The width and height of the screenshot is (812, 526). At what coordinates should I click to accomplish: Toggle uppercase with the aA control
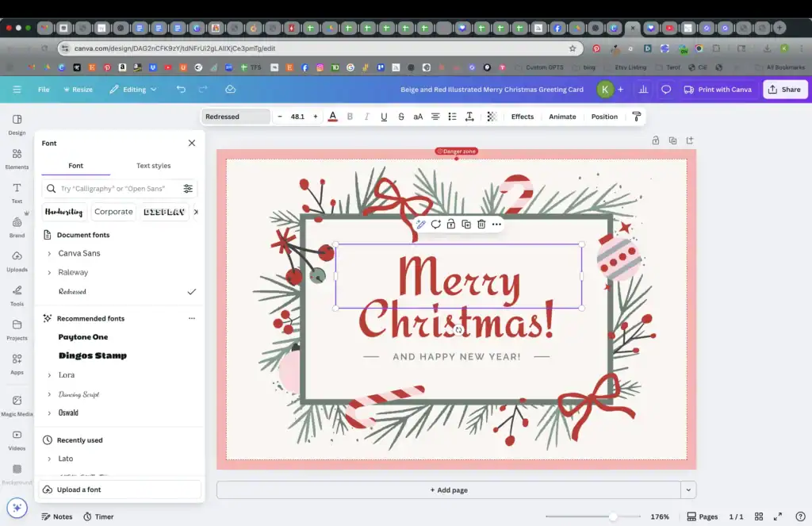(x=418, y=116)
